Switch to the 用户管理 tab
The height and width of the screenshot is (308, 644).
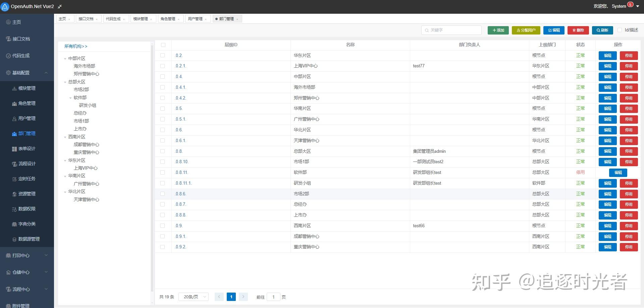[x=196, y=18]
